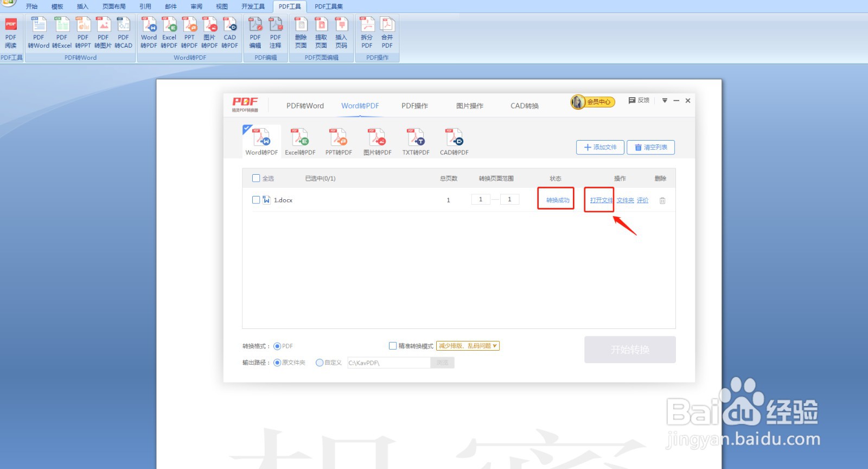Switch to the 视图 ribbon tab
The width and height of the screenshot is (868, 469).
pyautogui.click(x=222, y=7)
